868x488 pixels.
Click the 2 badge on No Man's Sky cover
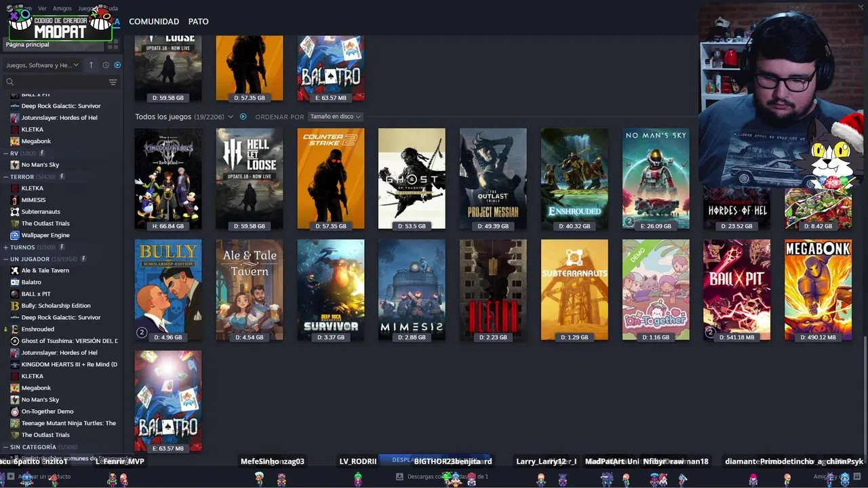(x=629, y=221)
